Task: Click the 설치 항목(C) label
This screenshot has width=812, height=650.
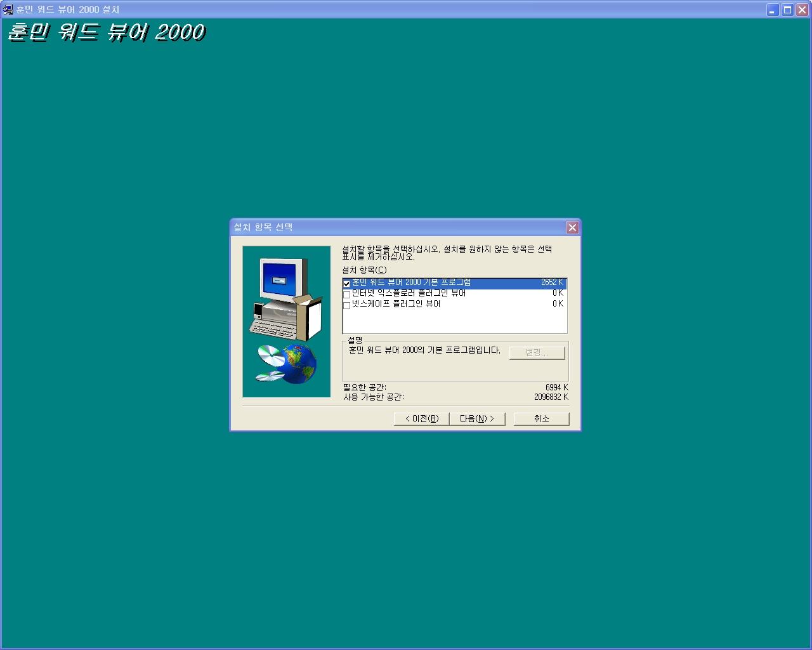Action: pyautogui.click(x=364, y=270)
